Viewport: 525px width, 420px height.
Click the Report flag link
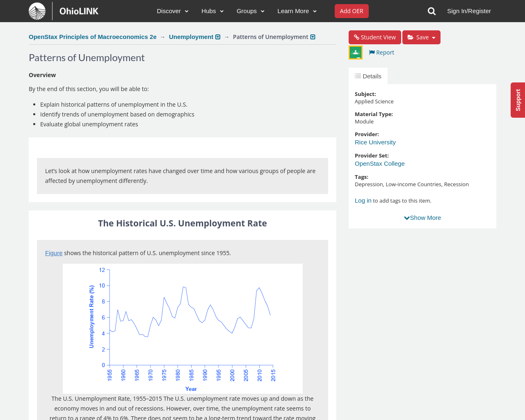point(381,52)
